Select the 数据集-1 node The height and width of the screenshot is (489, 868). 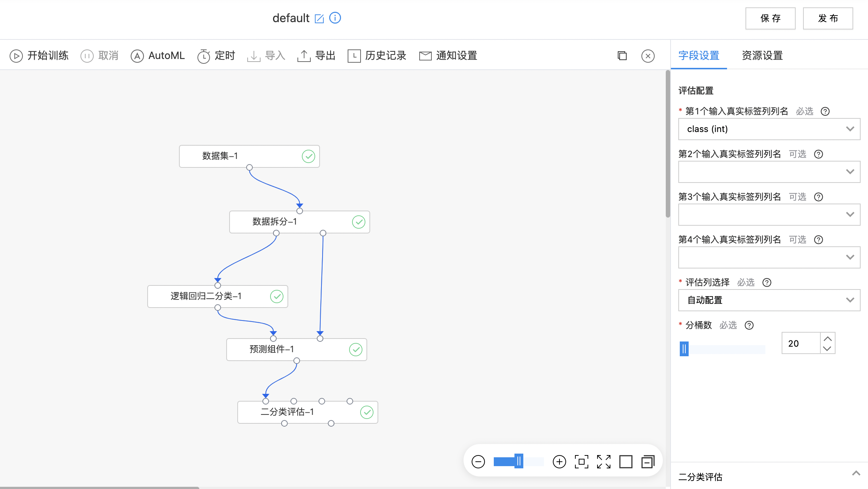click(x=249, y=156)
